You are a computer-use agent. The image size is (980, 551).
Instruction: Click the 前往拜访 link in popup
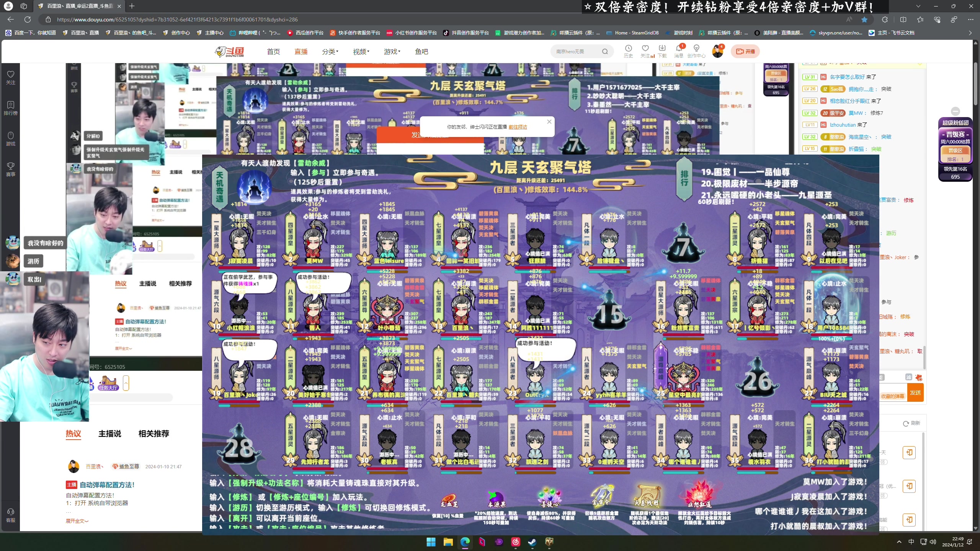518,127
